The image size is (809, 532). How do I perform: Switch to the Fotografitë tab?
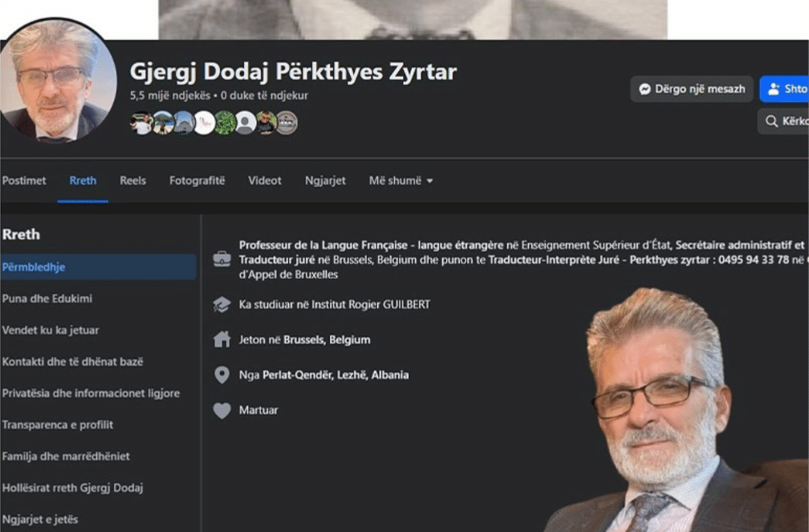coord(197,181)
